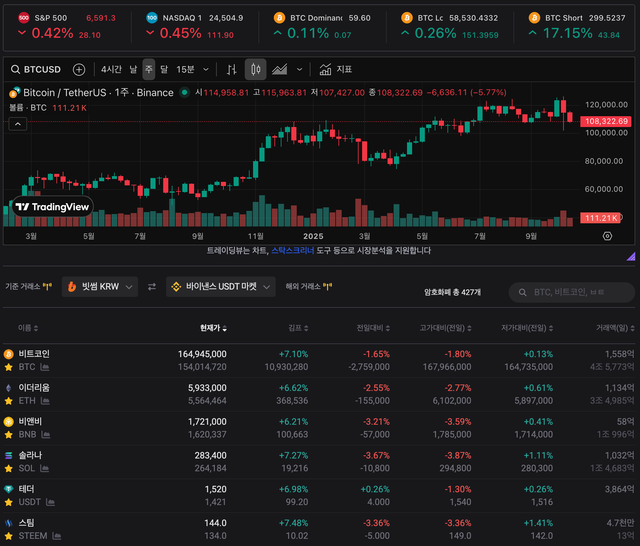Select the 달 monthly timeframe
640x546 pixels.
pos(164,69)
